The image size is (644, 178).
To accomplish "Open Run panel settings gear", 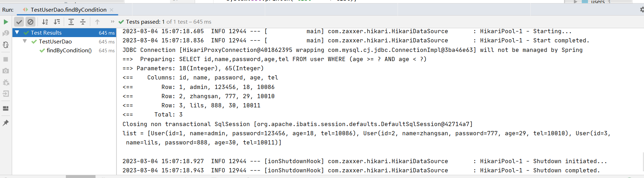I will coord(642,10).
